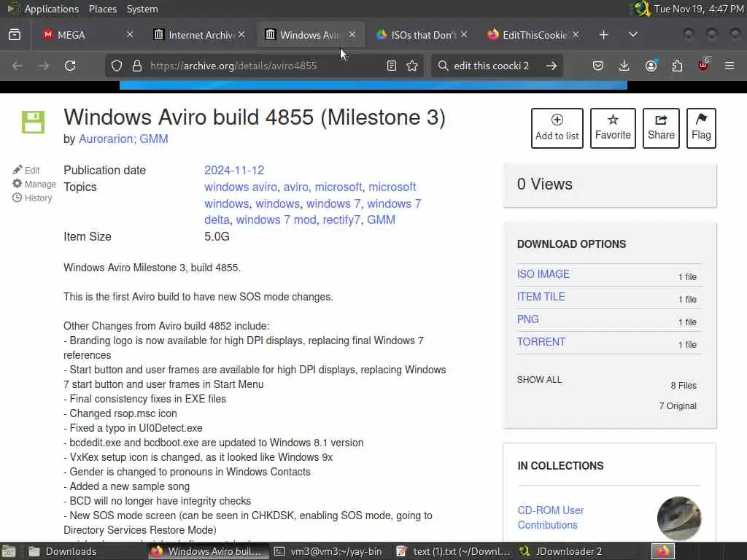Open the Places menu
Viewport: 747px width, 560px height.
102,9
